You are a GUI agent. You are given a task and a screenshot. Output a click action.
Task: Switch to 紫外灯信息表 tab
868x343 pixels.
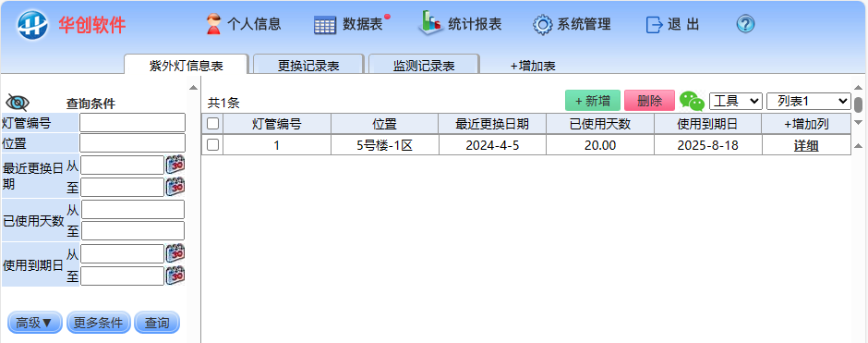186,65
